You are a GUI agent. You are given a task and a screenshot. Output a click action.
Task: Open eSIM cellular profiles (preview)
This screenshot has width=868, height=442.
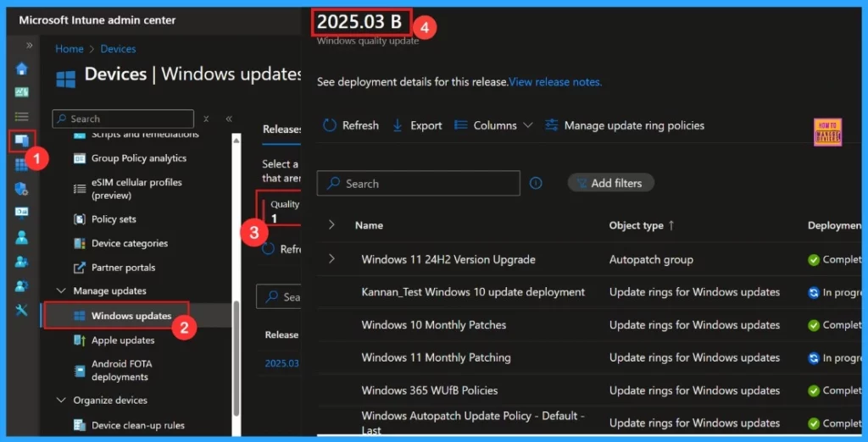tap(136, 189)
